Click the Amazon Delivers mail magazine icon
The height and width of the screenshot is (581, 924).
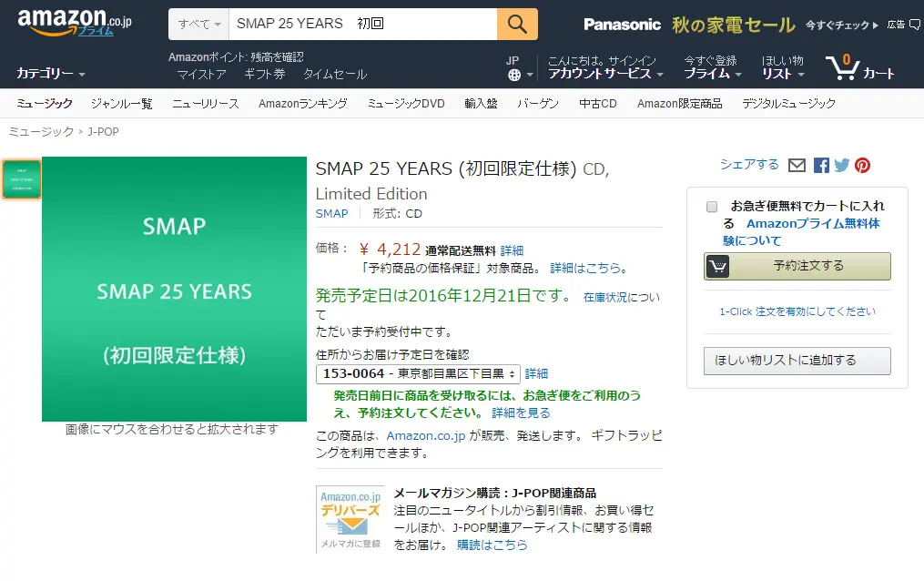350,518
